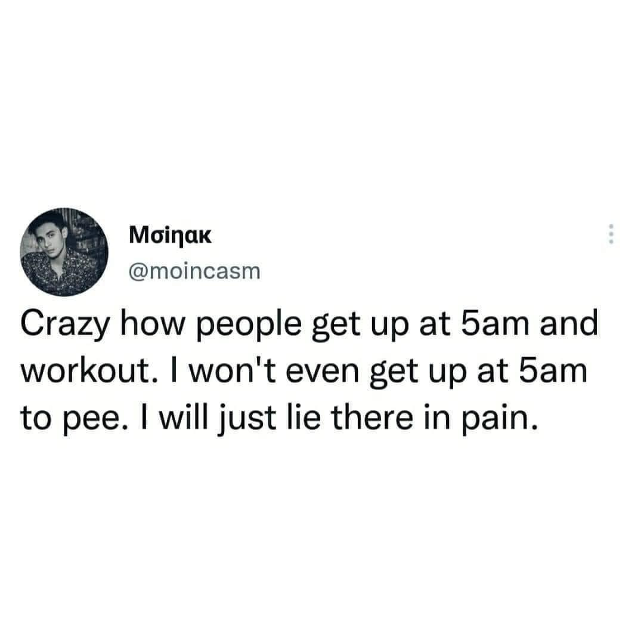Open the three-dot more options menu
The image size is (644, 644).
(x=611, y=234)
